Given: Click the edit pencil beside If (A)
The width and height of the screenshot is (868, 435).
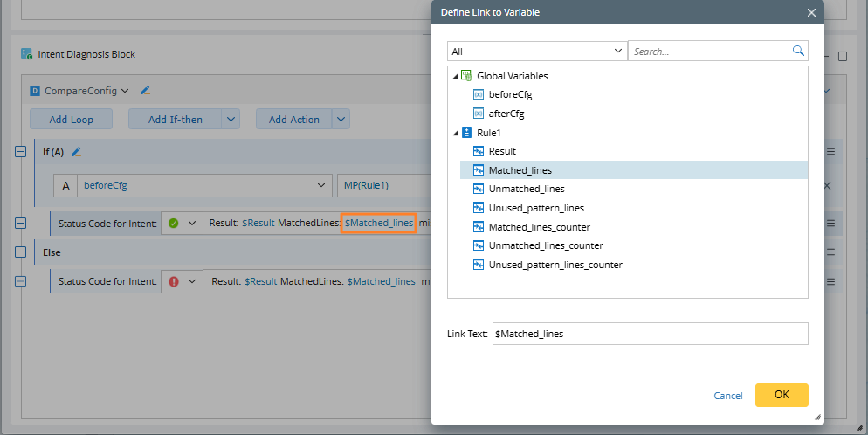Looking at the screenshot, I should (x=76, y=152).
